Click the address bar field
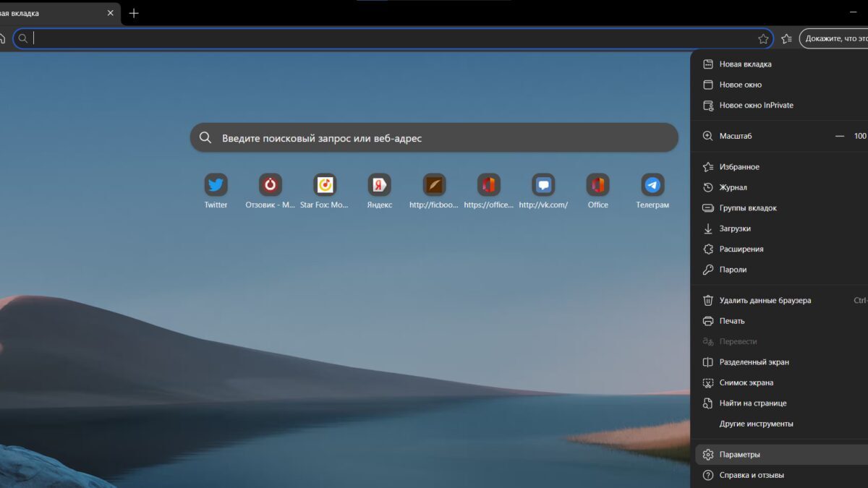This screenshot has height=488, width=868. pyautogui.click(x=393, y=38)
